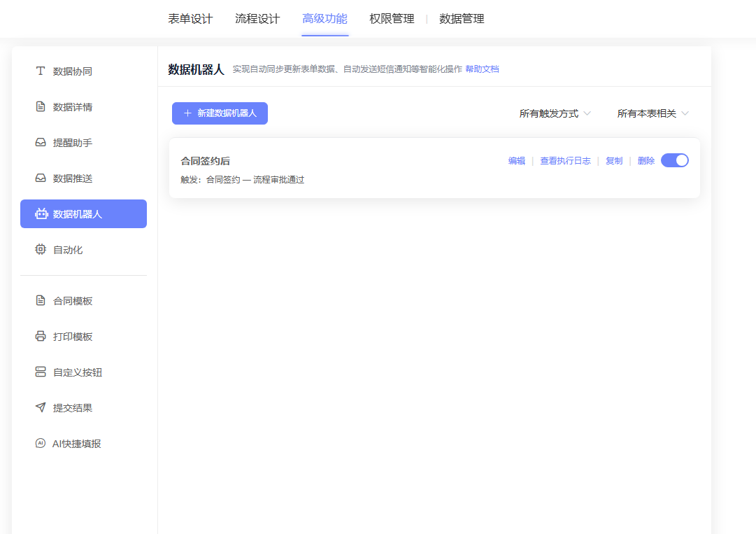Click the 打印模板 printer icon
Screen dimensions: 756x534
coord(41,337)
